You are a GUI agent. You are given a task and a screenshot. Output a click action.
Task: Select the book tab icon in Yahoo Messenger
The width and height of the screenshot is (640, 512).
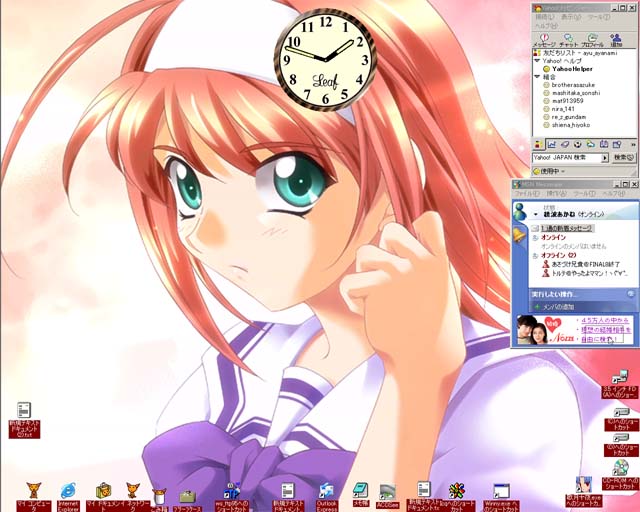coord(604,144)
